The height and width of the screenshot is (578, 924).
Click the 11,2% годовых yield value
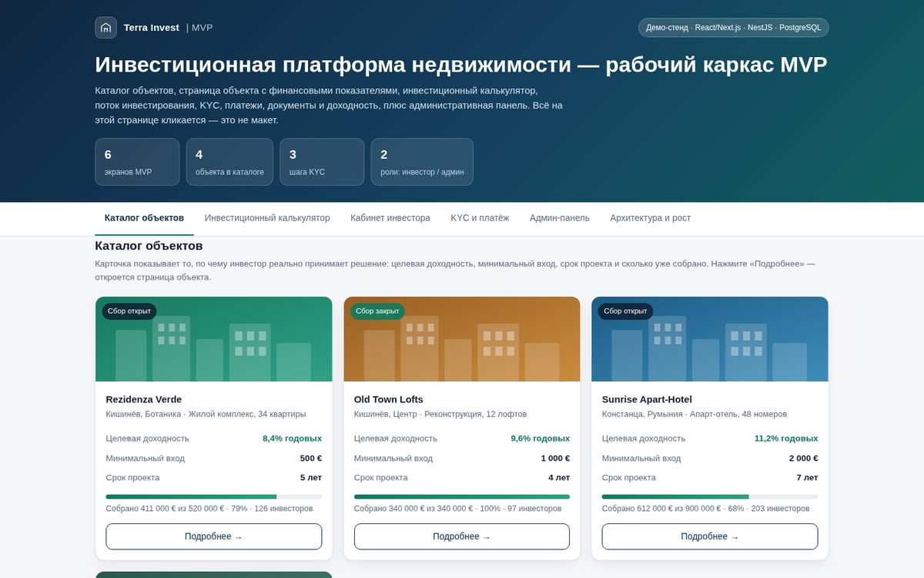coord(786,439)
